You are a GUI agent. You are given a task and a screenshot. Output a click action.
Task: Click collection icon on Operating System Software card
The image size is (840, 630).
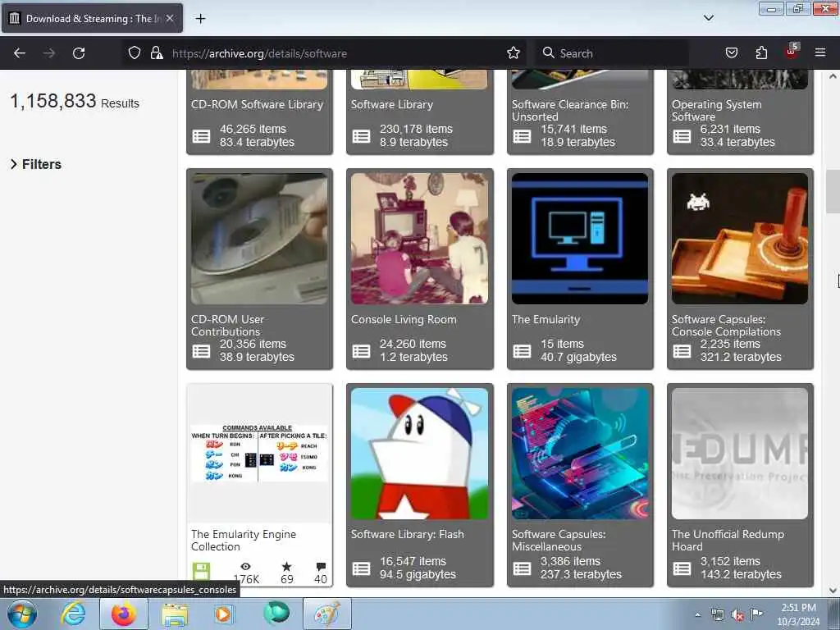pos(682,136)
